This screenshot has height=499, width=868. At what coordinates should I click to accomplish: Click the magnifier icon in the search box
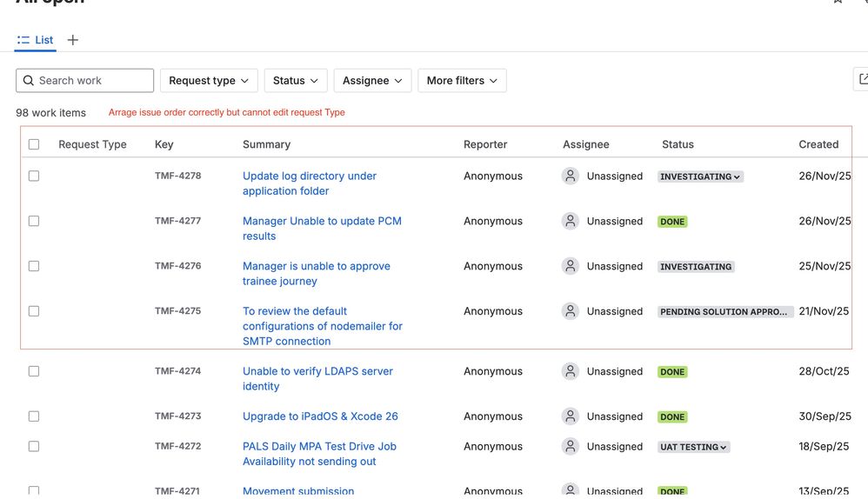(29, 81)
